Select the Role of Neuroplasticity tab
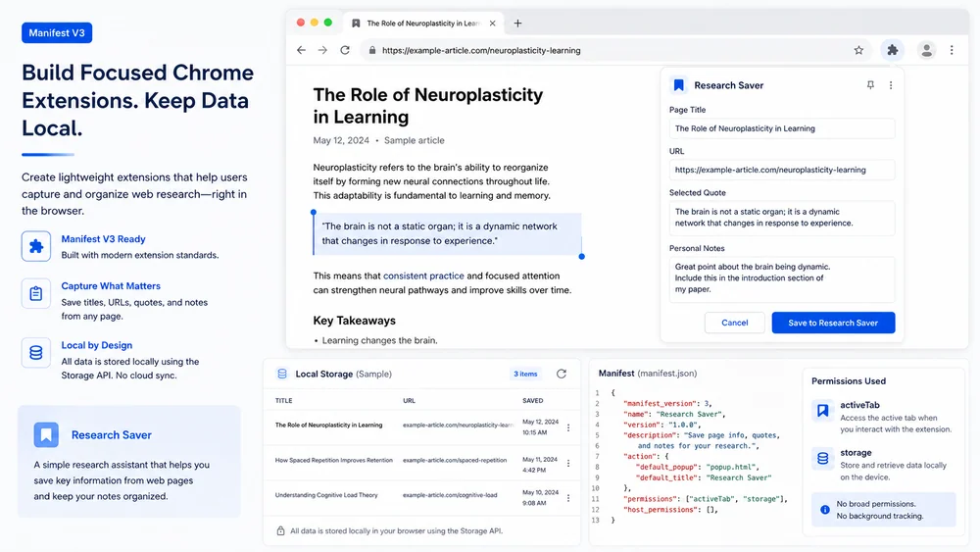This screenshot has height=552, width=980. [x=423, y=24]
